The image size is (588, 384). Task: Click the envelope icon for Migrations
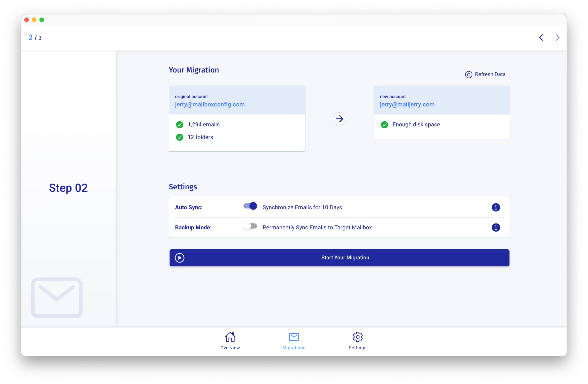(x=294, y=337)
